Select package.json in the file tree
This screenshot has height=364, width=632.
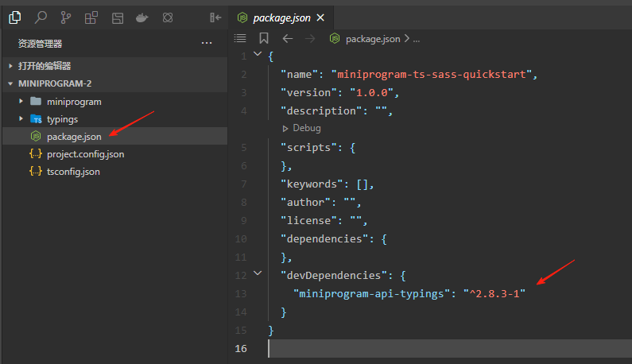[x=114, y=136]
